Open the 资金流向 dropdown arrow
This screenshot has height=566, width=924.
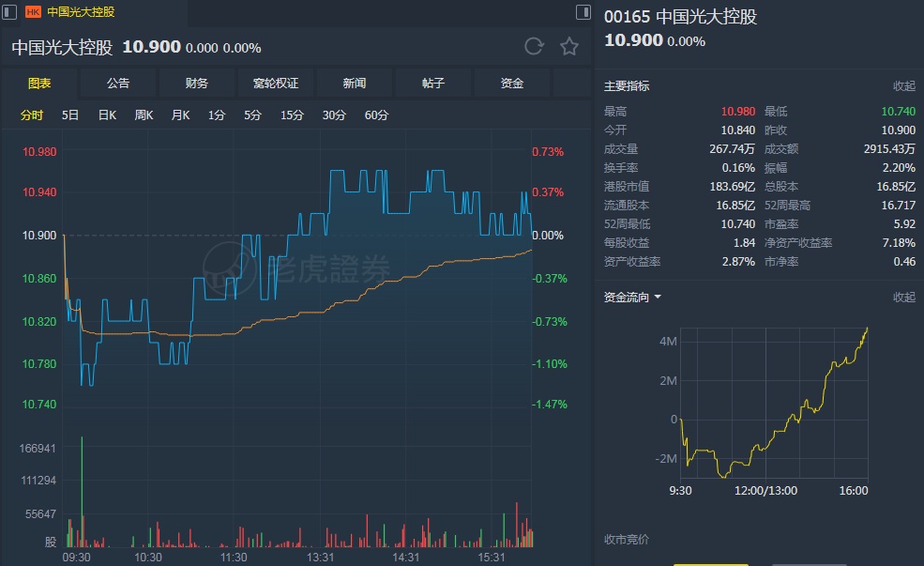(x=658, y=298)
